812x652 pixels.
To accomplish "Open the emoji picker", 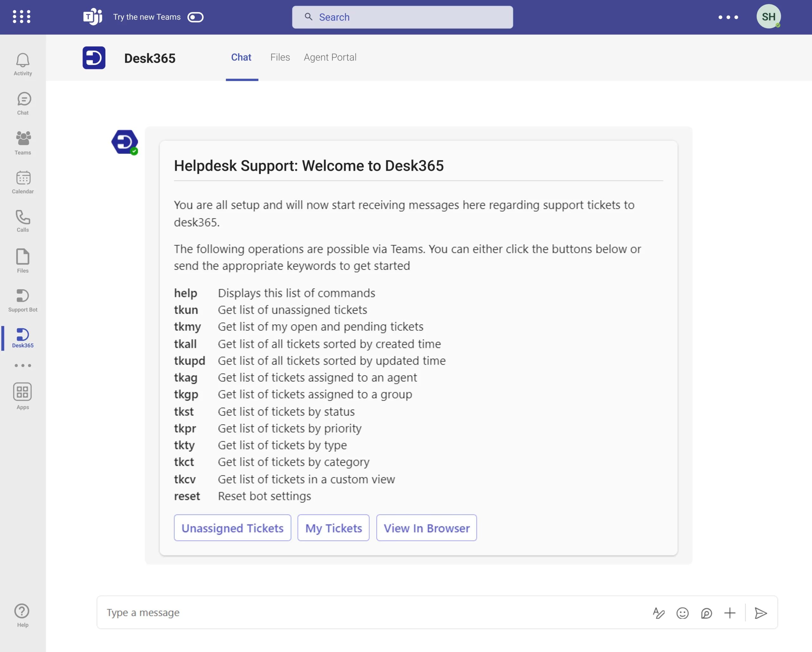I will tap(682, 613).
